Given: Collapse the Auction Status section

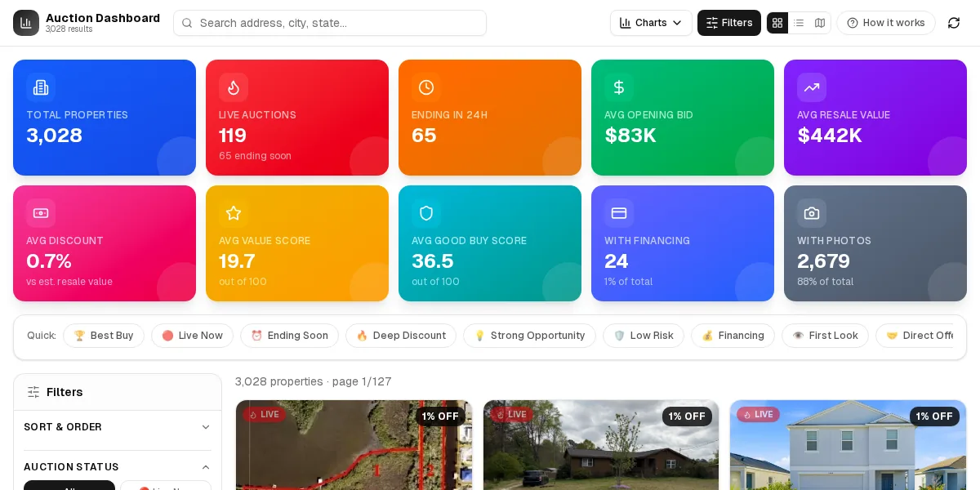Looking at the screenshot, I should pyautogui.click(x=118, y=467).
